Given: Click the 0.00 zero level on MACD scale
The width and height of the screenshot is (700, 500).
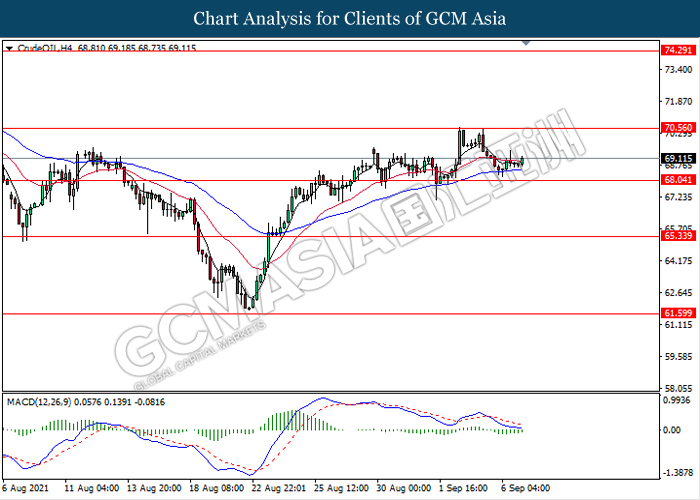Looking at the screenshot, I should tap(672, 430).
